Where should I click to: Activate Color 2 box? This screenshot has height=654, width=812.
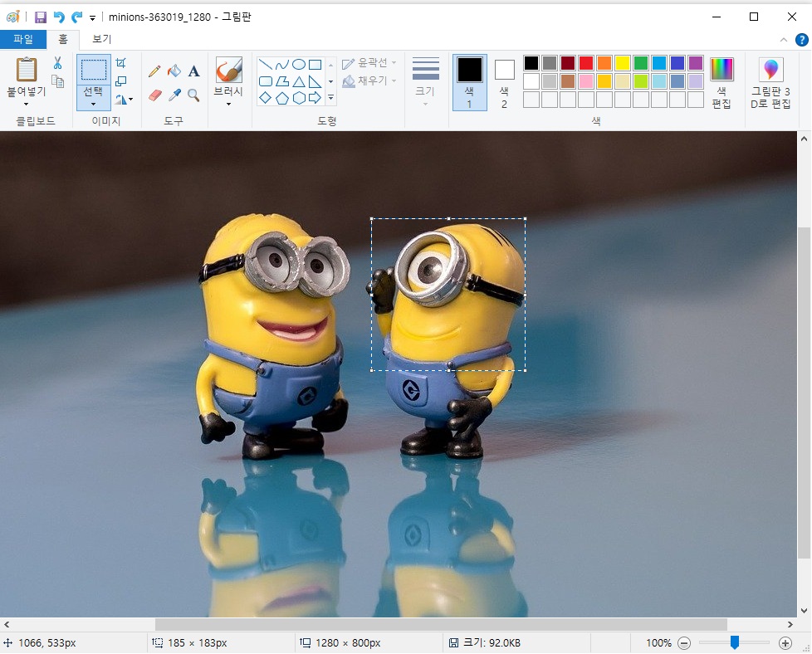click(504, 83)
